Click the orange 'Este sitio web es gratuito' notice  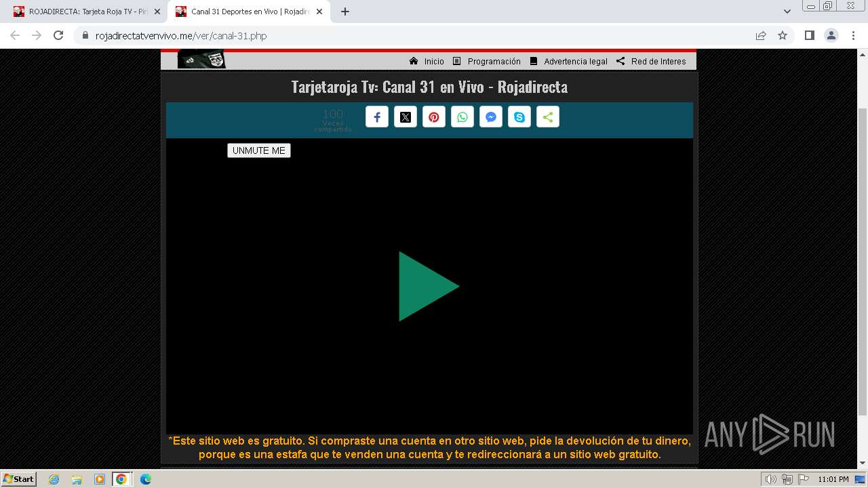429,448
